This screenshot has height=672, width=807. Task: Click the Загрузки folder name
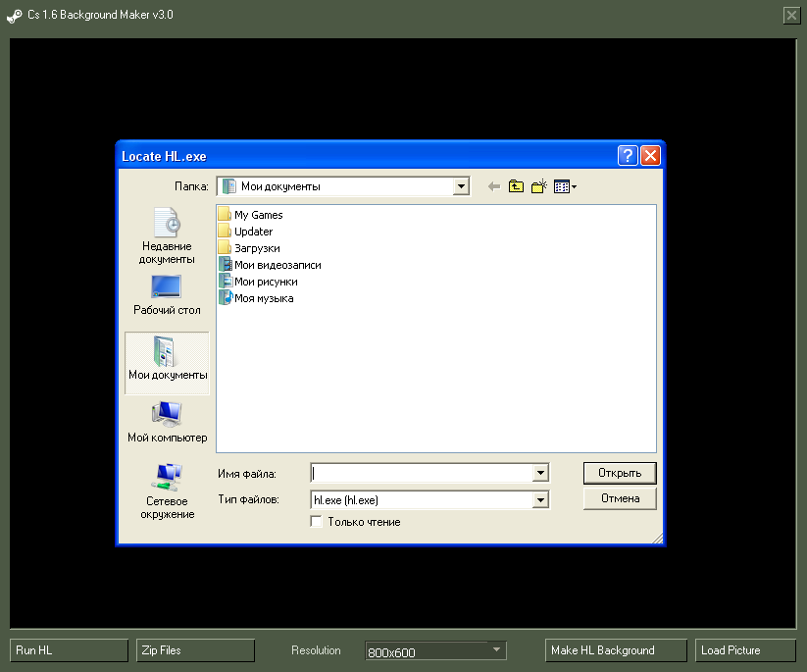pos(257,248)
